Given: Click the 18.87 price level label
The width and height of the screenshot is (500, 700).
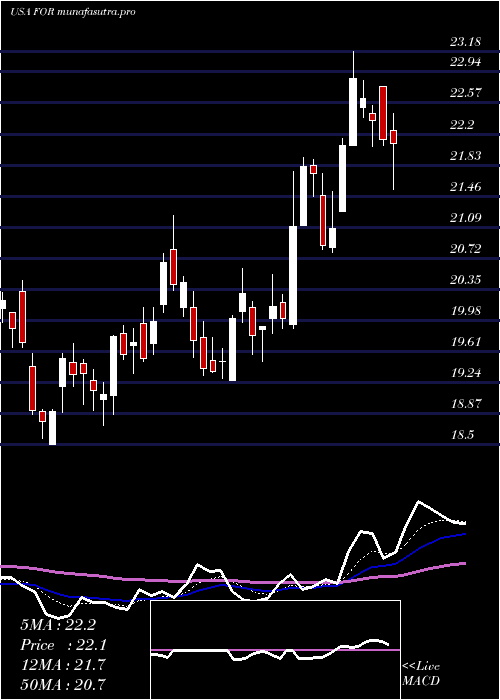Looking at the screenshot, I should click(465, 404).
